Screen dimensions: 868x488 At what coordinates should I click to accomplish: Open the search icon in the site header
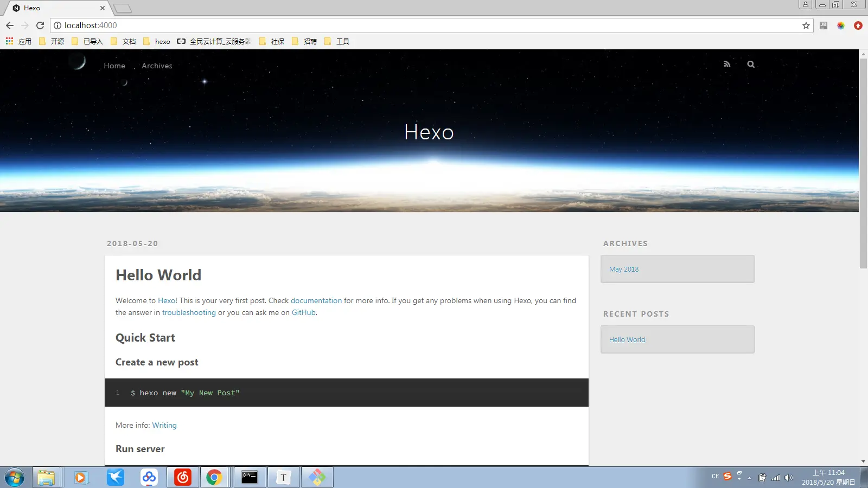[751, 64]
